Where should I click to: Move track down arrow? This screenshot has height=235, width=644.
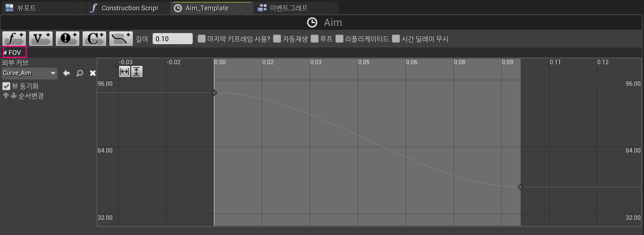[x=13, y=95]
